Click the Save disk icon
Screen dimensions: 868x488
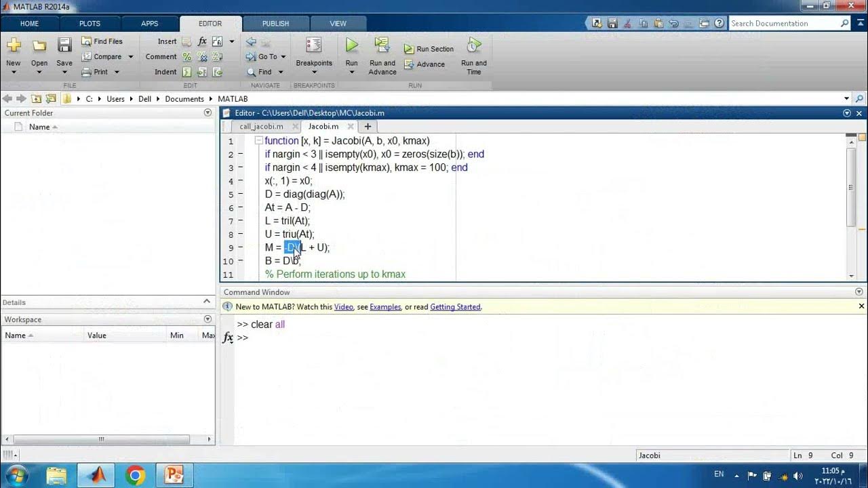64,45
